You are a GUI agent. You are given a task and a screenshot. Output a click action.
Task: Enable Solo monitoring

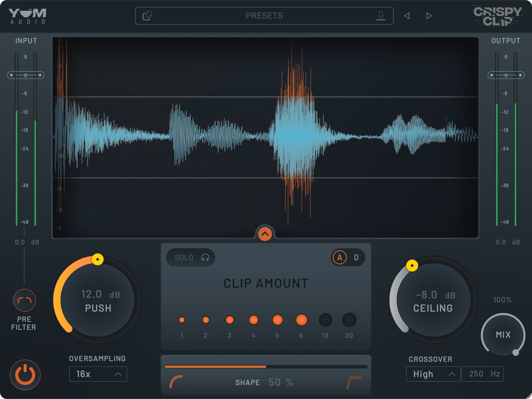(190, 257)
